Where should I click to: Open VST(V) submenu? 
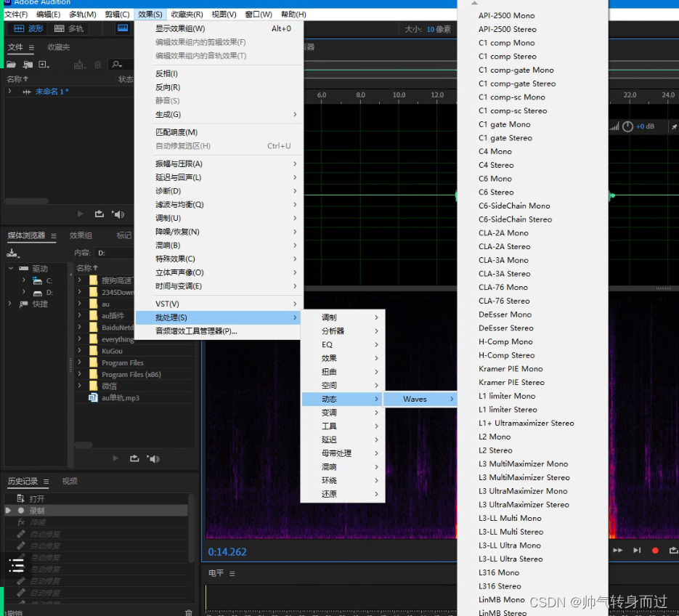coord(219,304)
